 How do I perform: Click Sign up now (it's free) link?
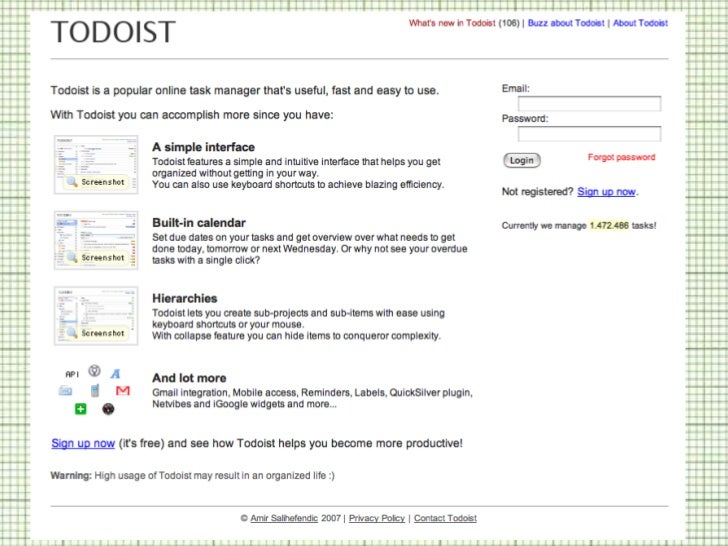(83, 443)
